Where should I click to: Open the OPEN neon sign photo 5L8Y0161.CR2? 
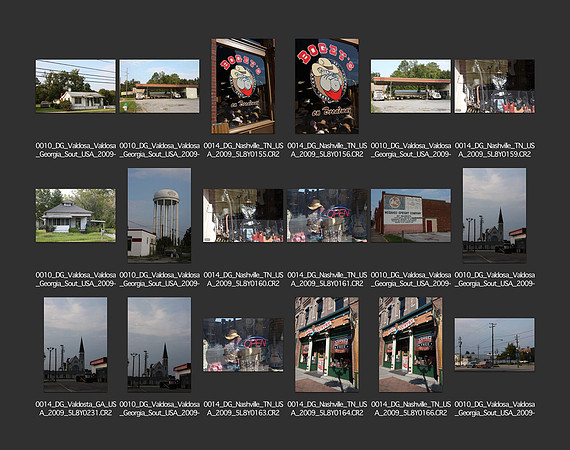(327, 215)
